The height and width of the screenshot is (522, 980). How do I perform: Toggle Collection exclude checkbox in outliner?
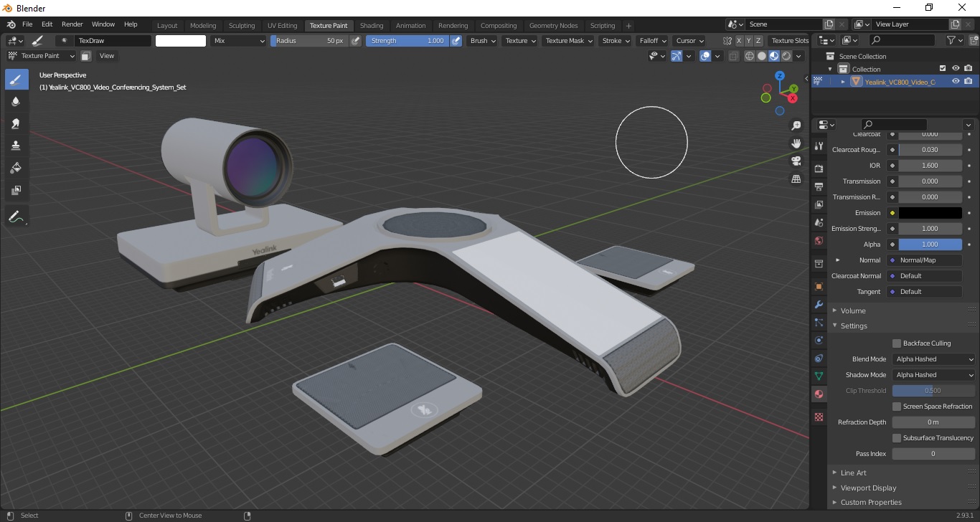click(x=943, y=69)
